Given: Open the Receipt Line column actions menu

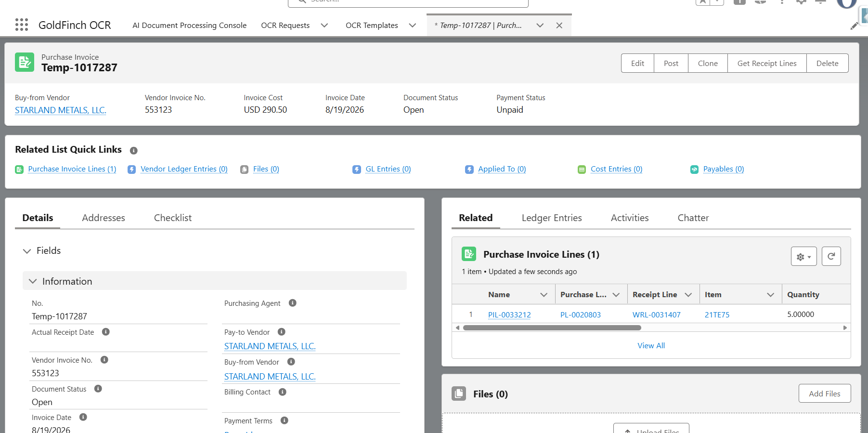Looking at the screenshot, I should point(688,295).
